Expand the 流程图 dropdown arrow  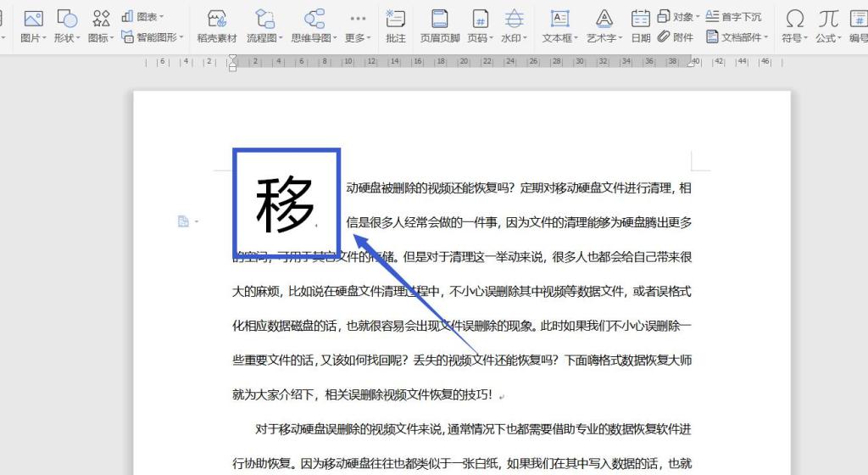281,38
